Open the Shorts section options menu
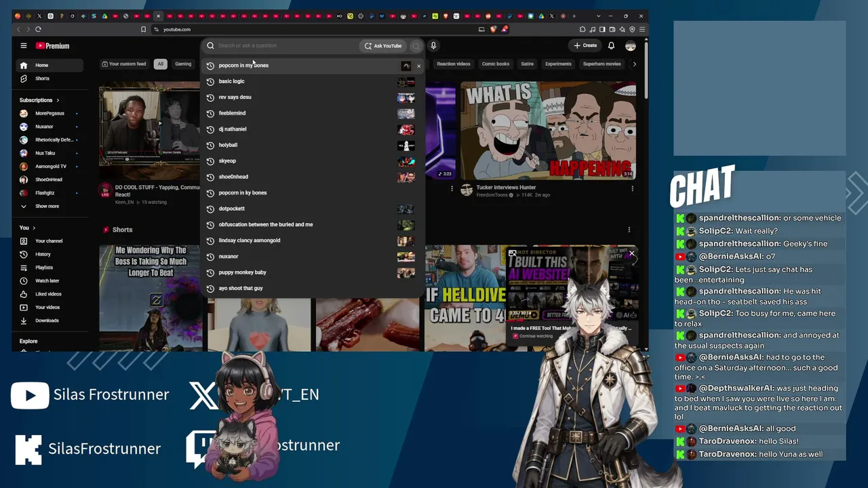 pos(629,230)
